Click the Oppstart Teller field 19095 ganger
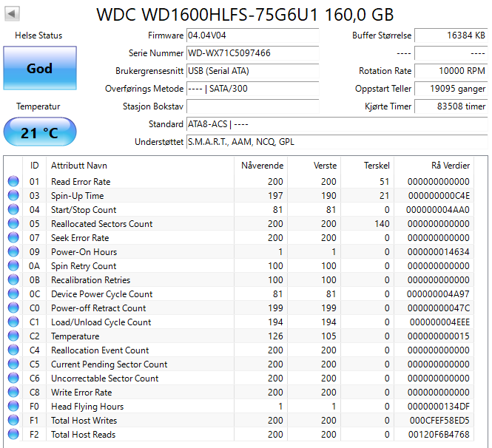This screenshot has height=448, width=492. click(x=451, y=89)
